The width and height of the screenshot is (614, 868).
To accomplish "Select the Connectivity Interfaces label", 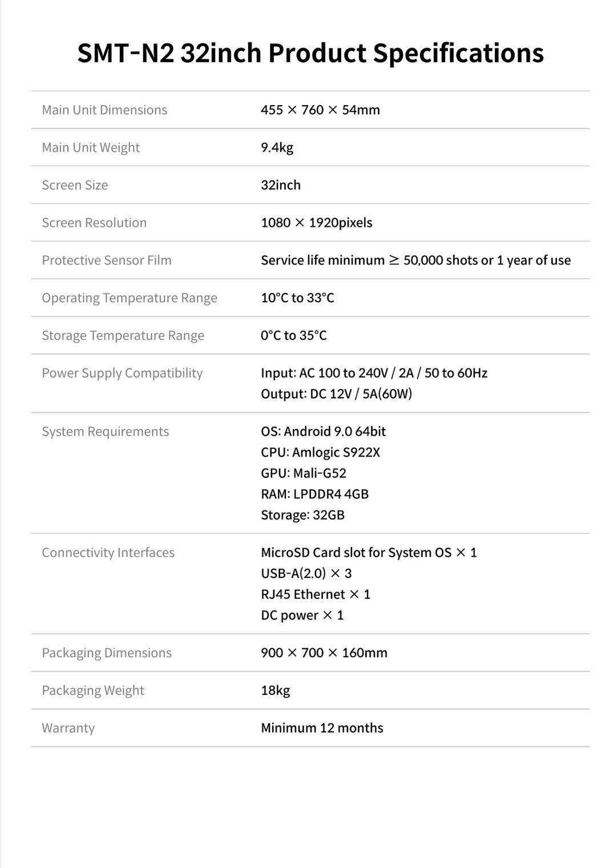I will click(108, 553).
